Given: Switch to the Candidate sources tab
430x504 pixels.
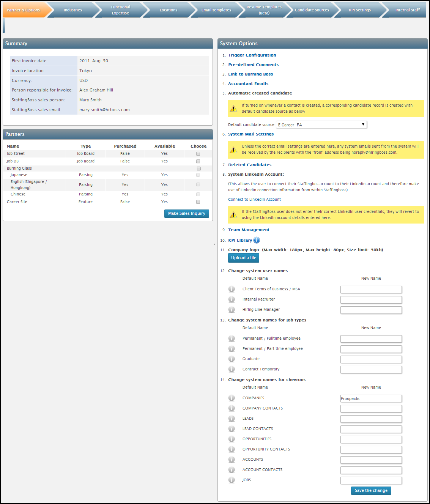Looking at the screenshot, I should pos(312,10).
